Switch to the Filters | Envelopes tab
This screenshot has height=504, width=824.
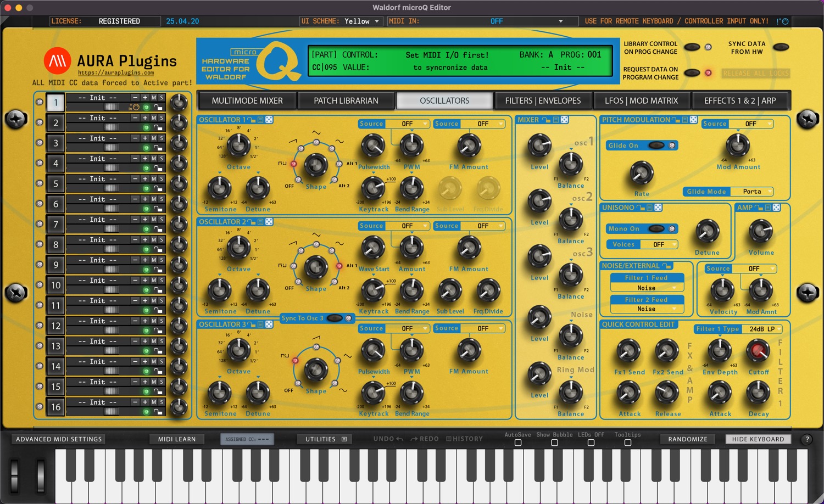tap(543, 101)
